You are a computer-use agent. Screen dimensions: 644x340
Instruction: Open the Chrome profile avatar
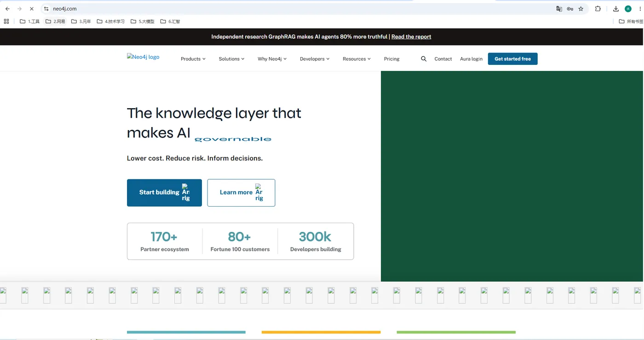(628, 9)
